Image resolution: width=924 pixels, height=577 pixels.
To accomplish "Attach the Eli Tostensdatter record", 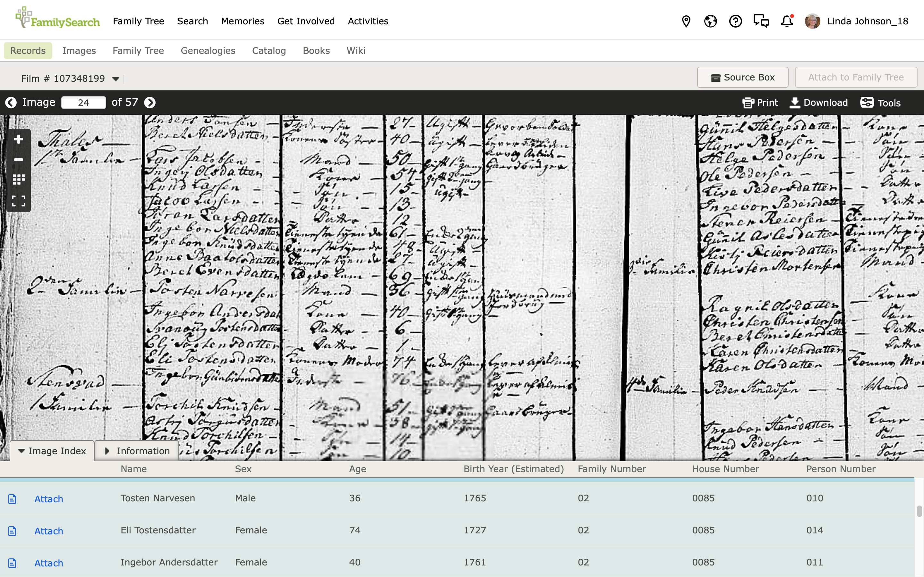I will click(x=48, y=531).
